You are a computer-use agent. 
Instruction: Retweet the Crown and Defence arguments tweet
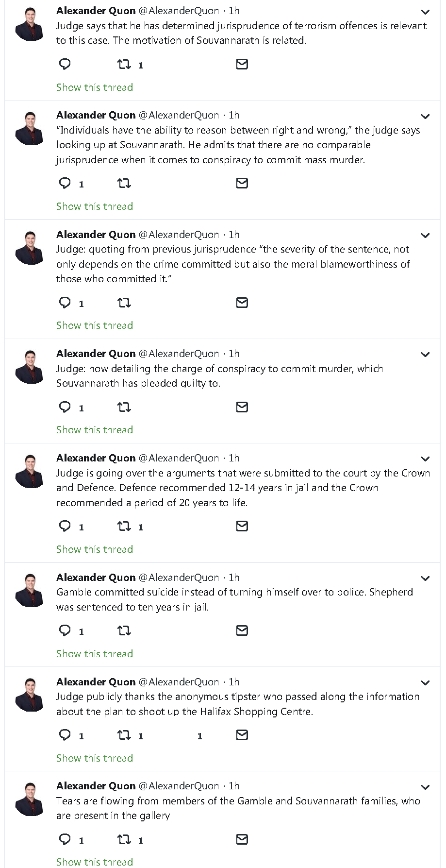pos(124,526)
